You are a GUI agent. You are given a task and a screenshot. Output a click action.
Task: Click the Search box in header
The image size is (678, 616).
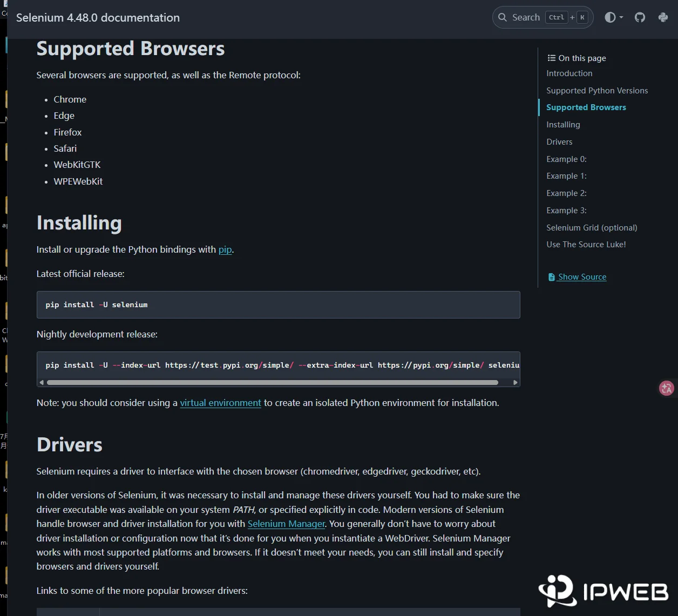click(x=543, y=17)
